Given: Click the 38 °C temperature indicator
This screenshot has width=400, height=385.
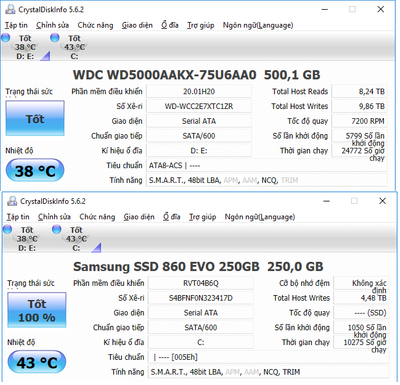Looking at the screenshot, I should [x=35, y=170].
